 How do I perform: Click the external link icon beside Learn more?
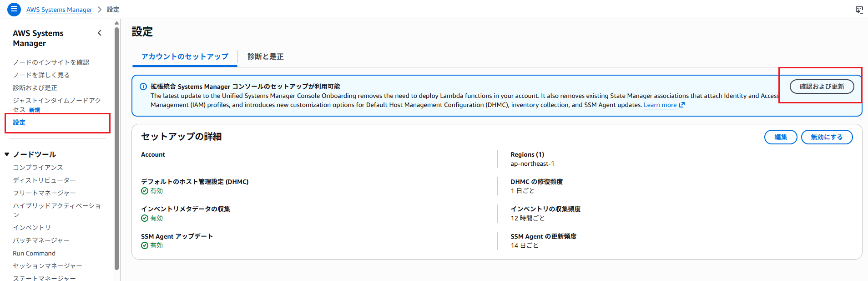(x=682, y=105)
